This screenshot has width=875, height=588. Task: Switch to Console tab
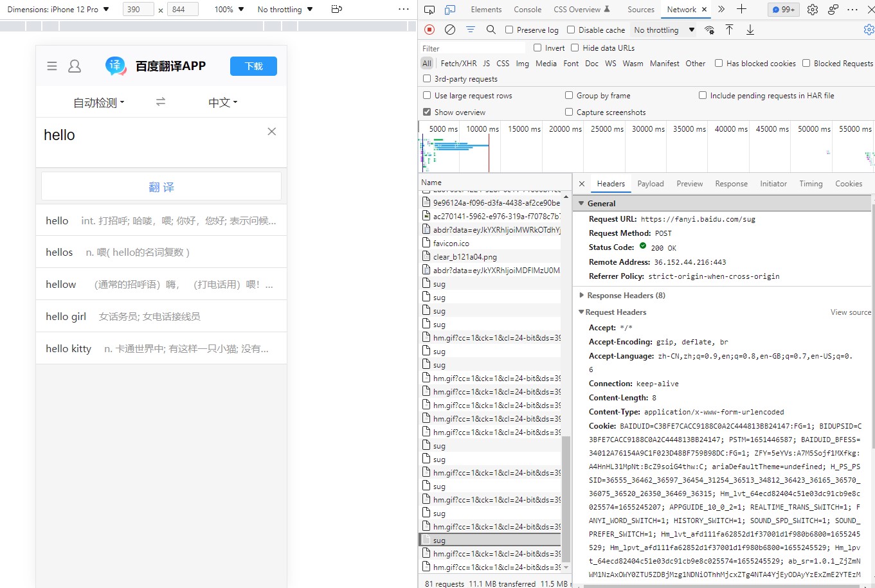(x=528, y=10)
